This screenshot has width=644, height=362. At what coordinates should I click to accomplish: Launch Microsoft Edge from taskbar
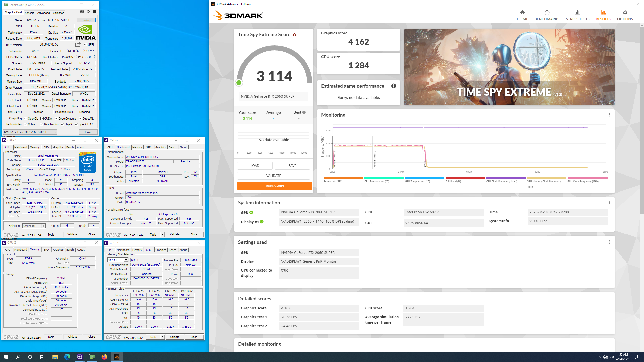tap(67, 357)
